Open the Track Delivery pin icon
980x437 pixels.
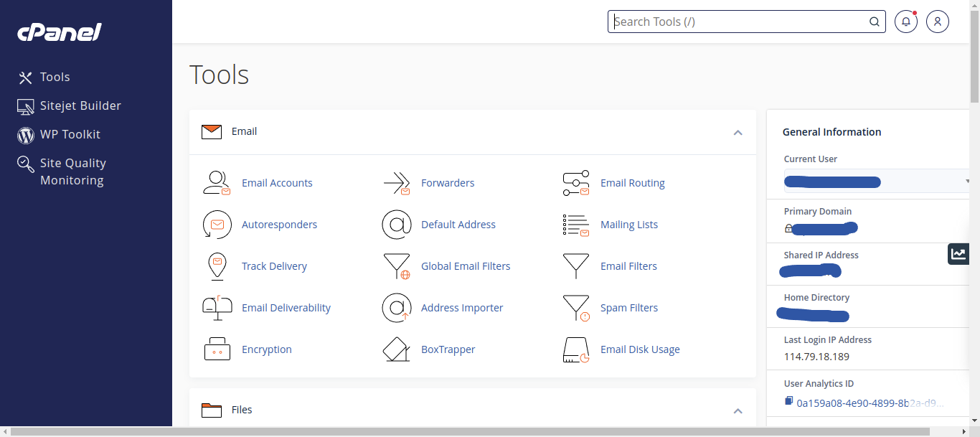click(x=217, y=266)
